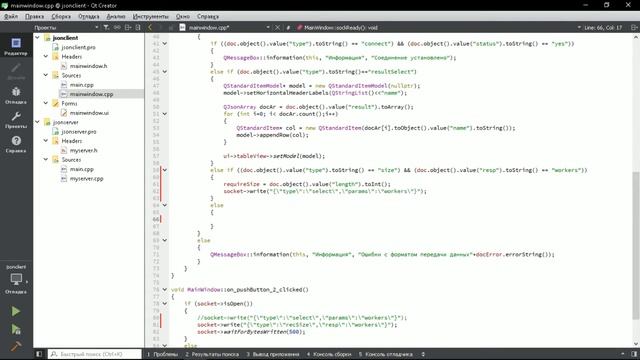
Task: Build the project with the hammer icon
Action: [x=16, y=346]
